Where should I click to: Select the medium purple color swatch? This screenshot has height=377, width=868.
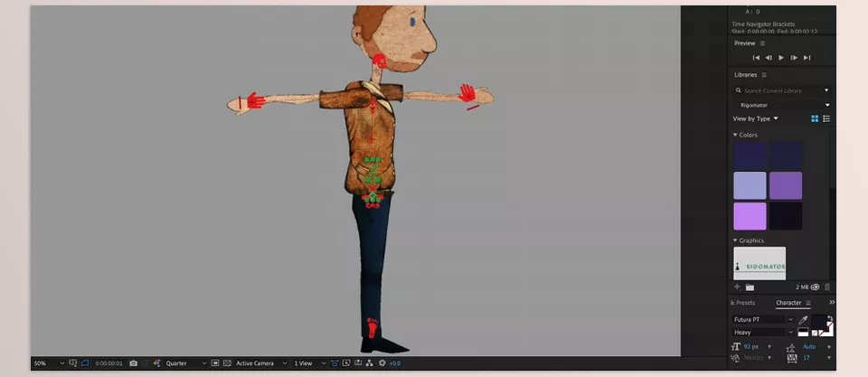[786, 185]
